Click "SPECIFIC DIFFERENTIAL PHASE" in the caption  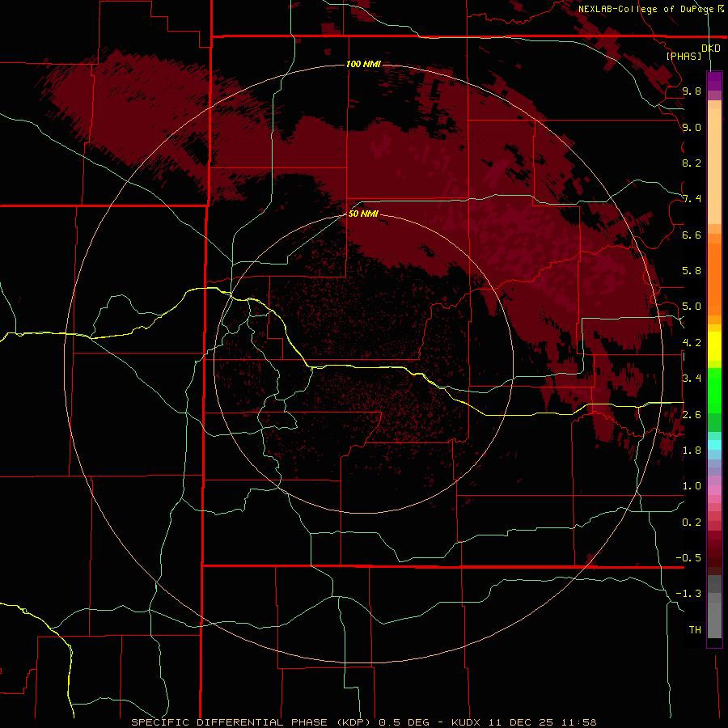[x=230, y=722]
